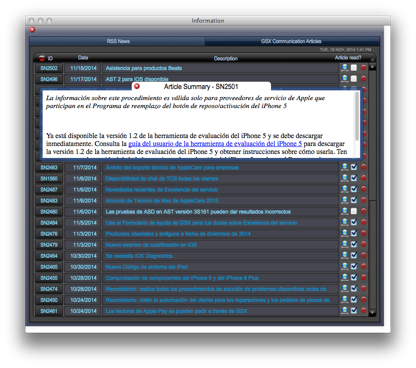Click the table scrollbar up arrow

pyautogui.click(x=372, y=67)
